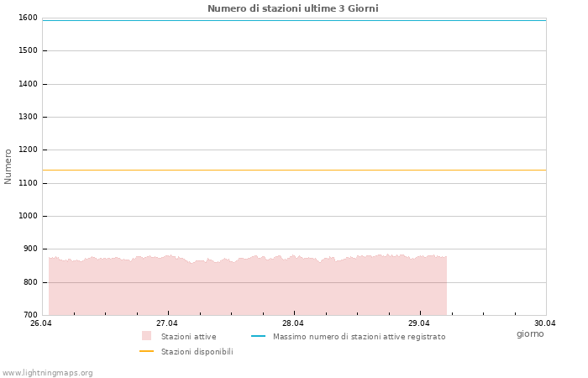The width and height of the screenshot is (588, 378).
Task: Click the 28.04 date tick label
Action: point(293,323)
